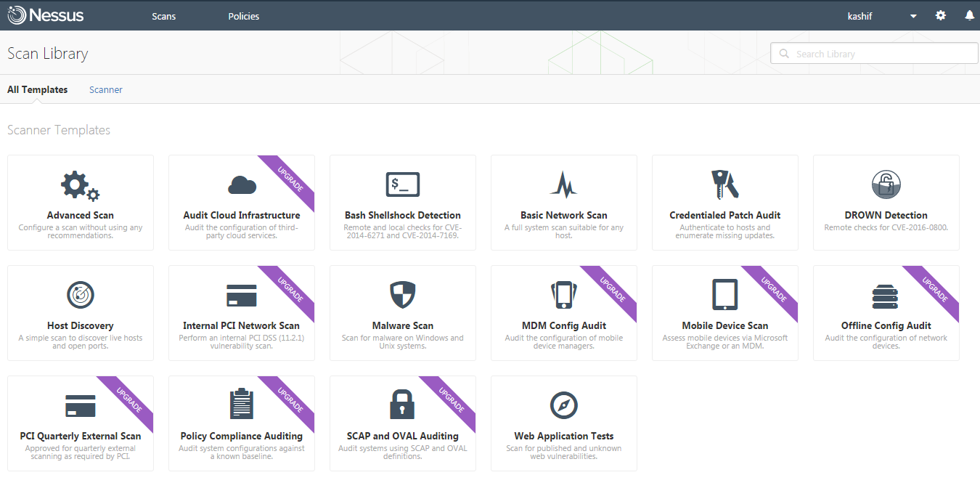Click the Nessus logo icon

[x=17, y=15]
